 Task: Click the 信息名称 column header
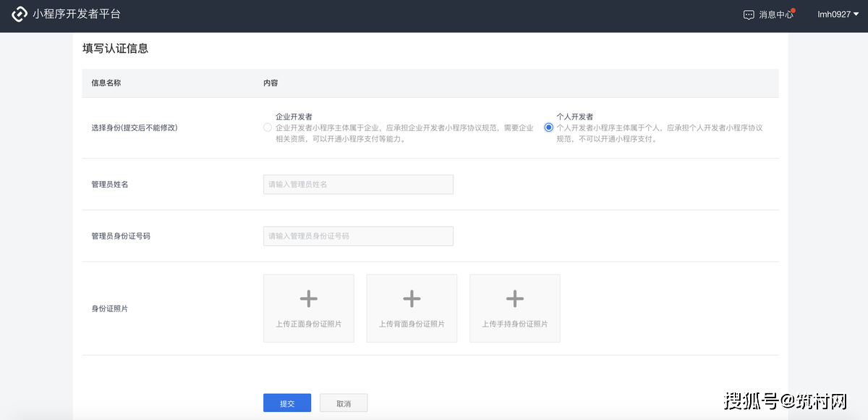106,83
